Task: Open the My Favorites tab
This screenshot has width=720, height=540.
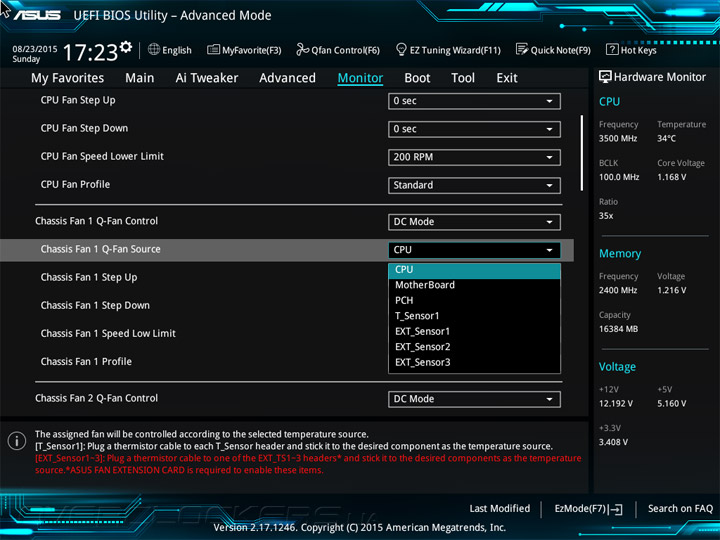Action: (68, 78)
